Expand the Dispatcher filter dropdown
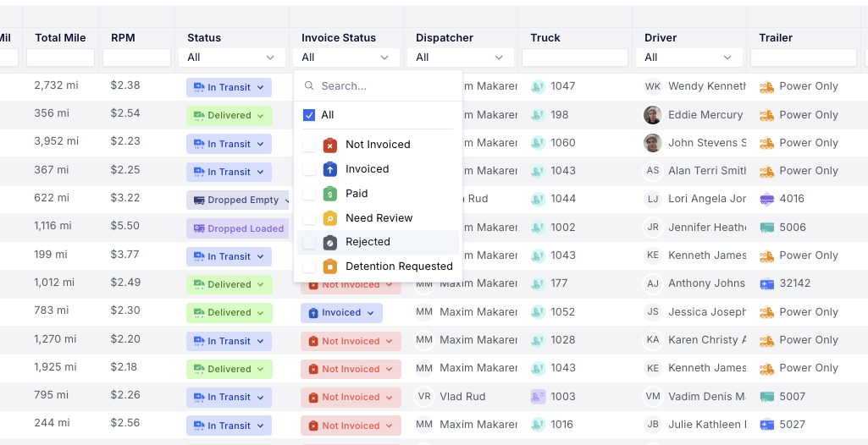The width and height of the screenshot is (868, 445). point(460,58)
